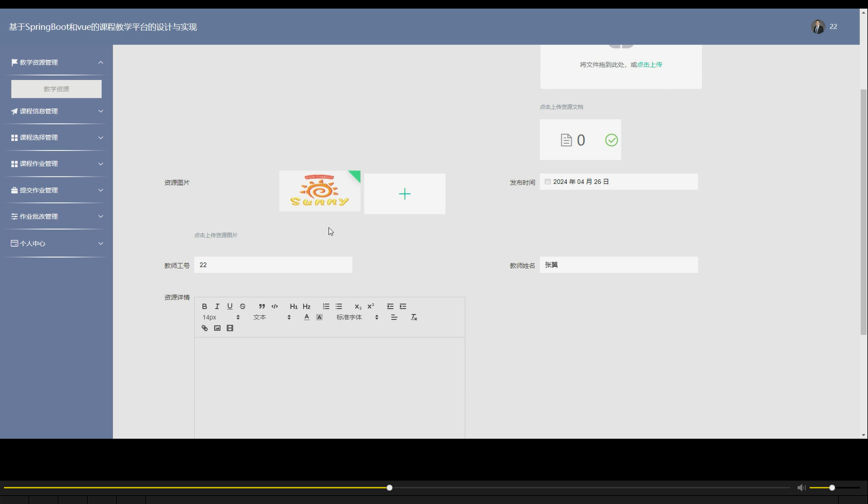
Task: Insert an ordered numbered list
Action: pyautogui.click(x=326, y=306)
